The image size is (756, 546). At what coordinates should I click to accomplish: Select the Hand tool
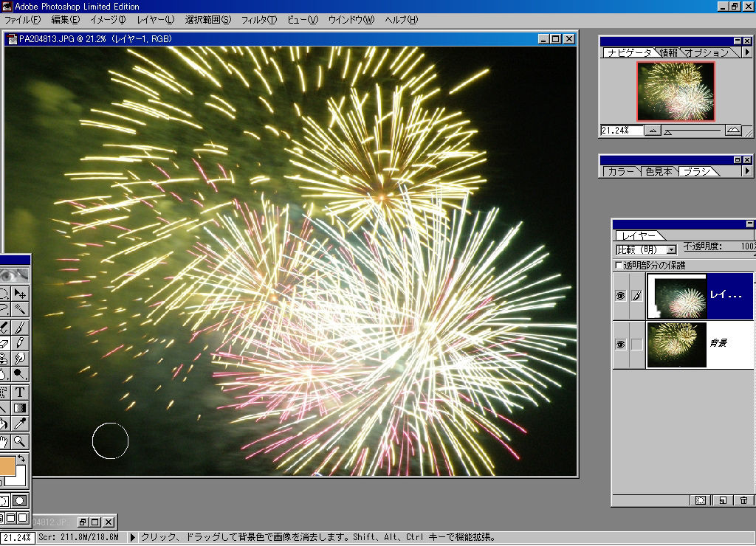(5, 441)
